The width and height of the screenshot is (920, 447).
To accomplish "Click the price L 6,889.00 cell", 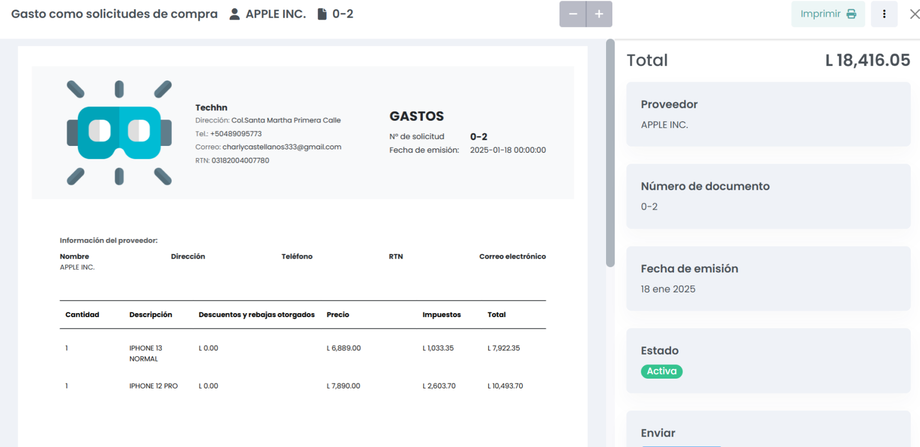I will (344, 348).
